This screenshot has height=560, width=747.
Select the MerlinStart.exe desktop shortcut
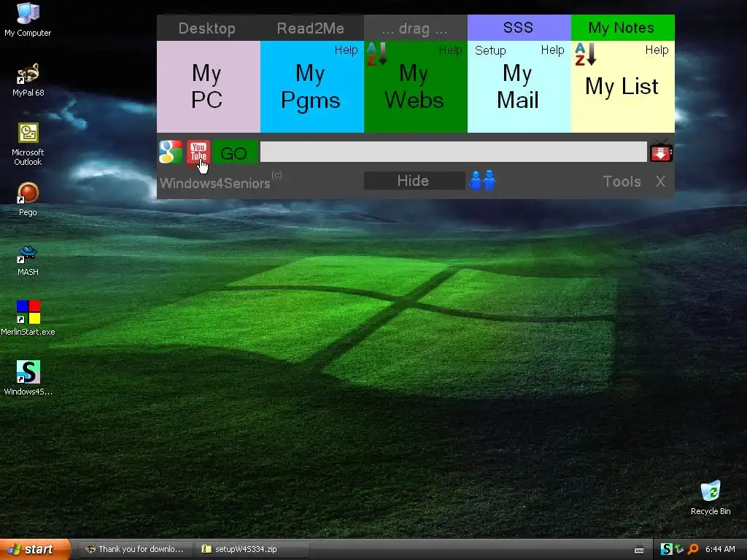click(28, 319)
